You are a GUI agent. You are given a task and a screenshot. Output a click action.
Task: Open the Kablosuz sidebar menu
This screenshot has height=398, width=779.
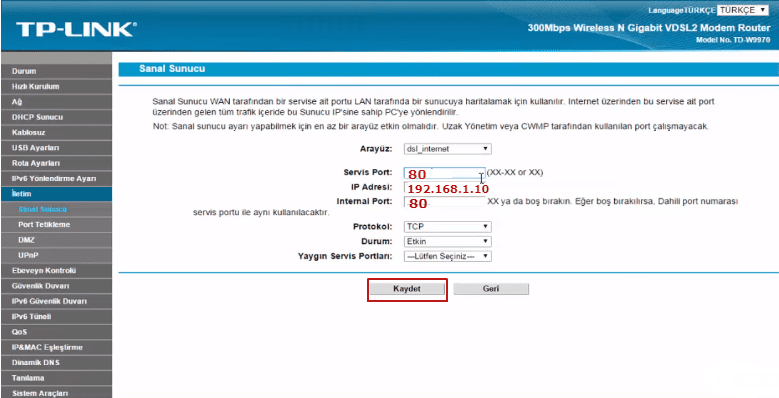coord(56,133)
